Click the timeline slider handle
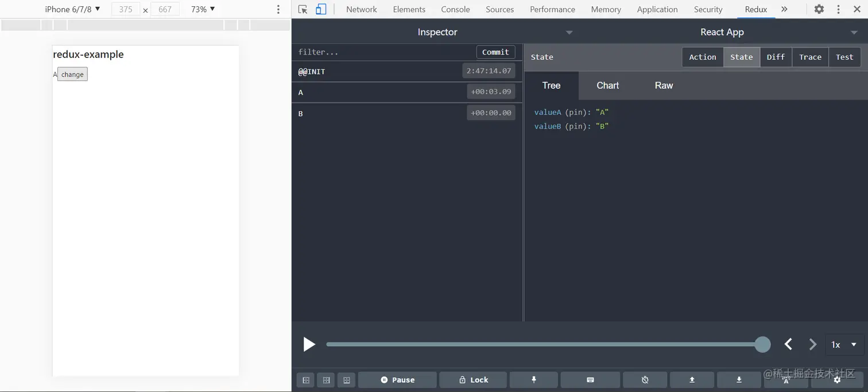 coord(762,344)
